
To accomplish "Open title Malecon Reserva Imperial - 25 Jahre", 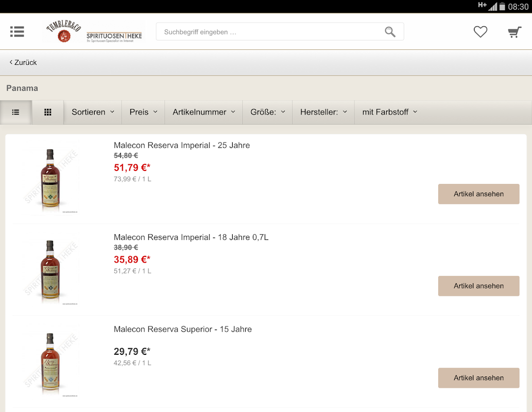I will click(x=181, y=145).
